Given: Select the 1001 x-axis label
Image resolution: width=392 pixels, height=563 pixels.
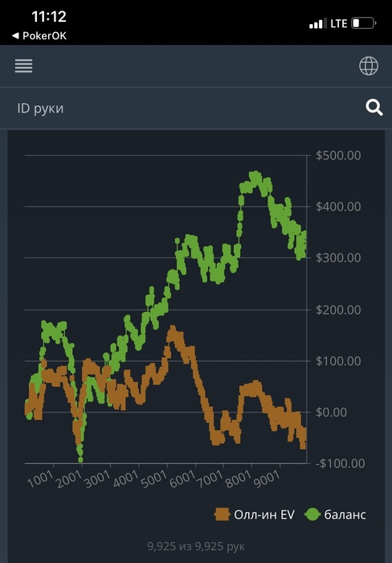Looking at the screenshot, I should 40,479.
